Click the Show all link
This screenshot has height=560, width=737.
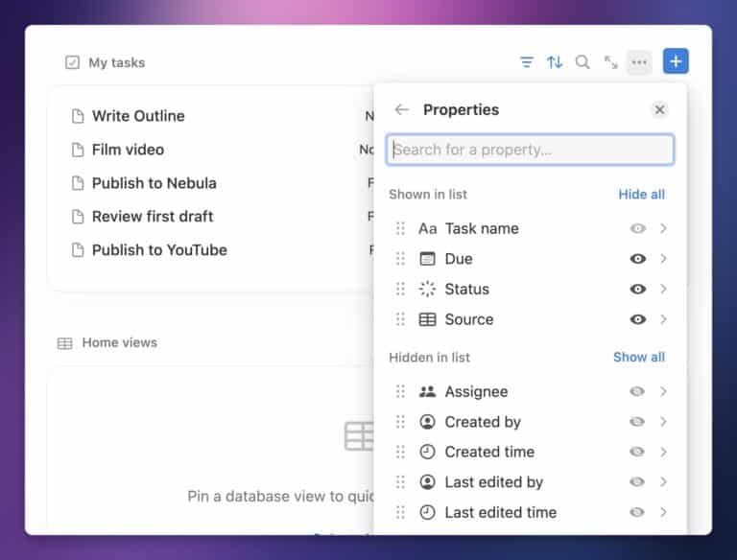639,357
